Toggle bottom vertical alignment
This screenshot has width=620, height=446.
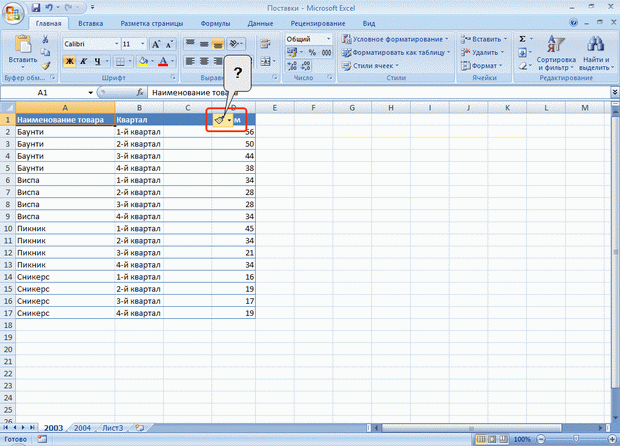217,43
